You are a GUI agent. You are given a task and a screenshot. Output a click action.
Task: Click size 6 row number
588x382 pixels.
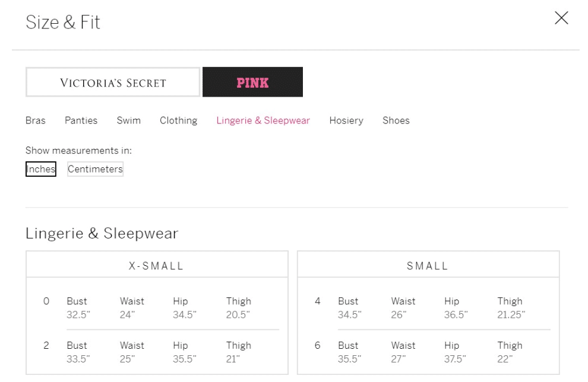(x=318, y=345)
